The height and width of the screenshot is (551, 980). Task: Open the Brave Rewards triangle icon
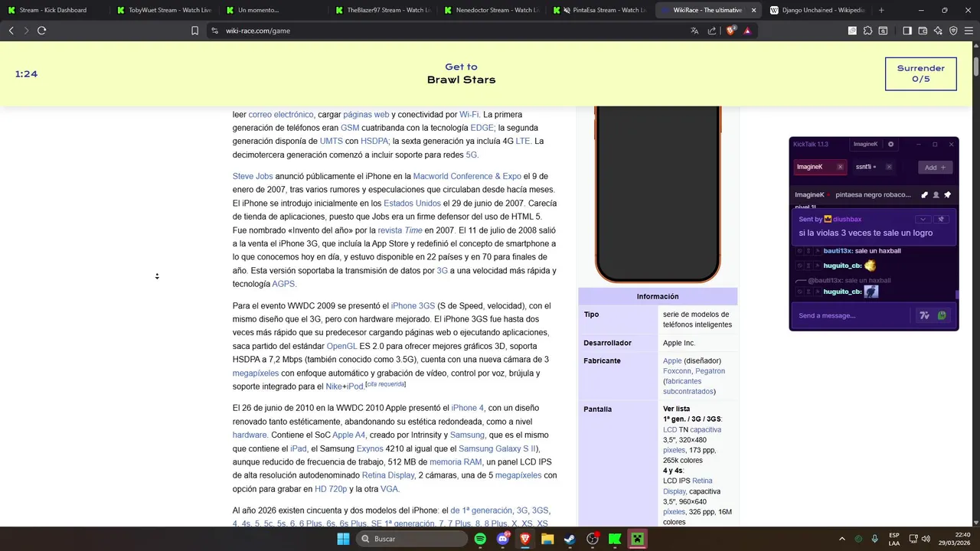click(747, 31)
